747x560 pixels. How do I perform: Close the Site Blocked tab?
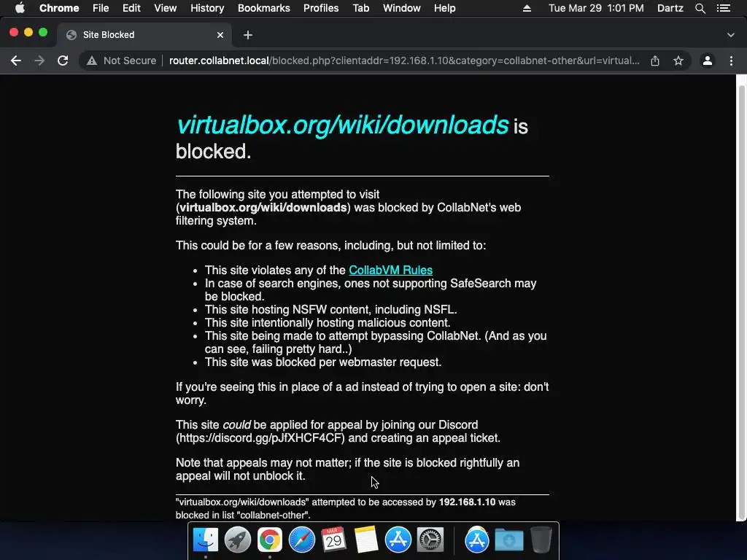point(220,35)
